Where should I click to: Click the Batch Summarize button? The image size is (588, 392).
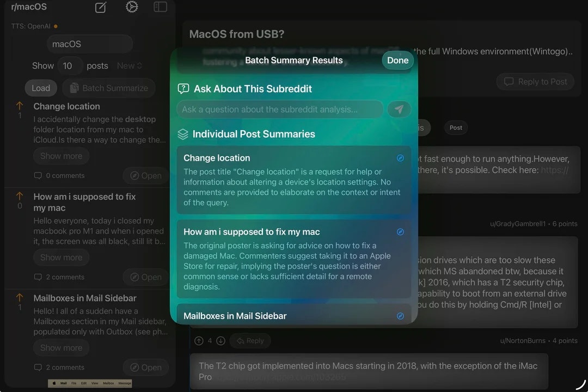109,88
